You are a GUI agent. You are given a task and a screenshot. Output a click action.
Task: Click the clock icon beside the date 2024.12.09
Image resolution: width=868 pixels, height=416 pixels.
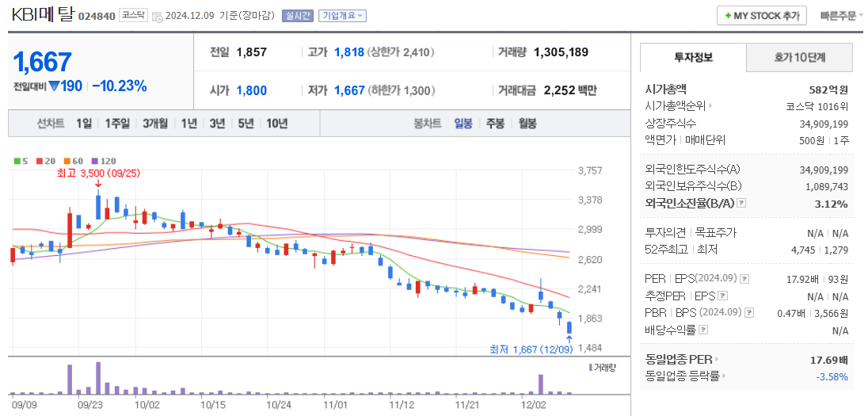point(158,17)
